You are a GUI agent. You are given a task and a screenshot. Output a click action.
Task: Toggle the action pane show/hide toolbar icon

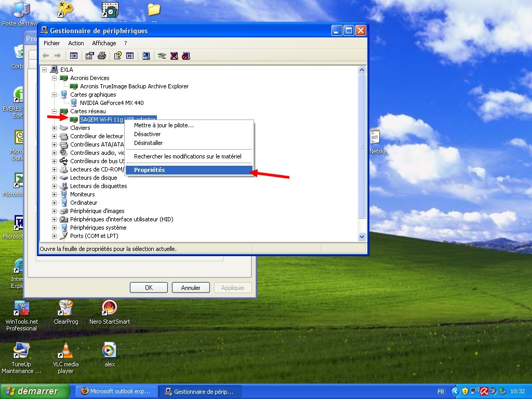pyautogui.click(x=130, y=56)
